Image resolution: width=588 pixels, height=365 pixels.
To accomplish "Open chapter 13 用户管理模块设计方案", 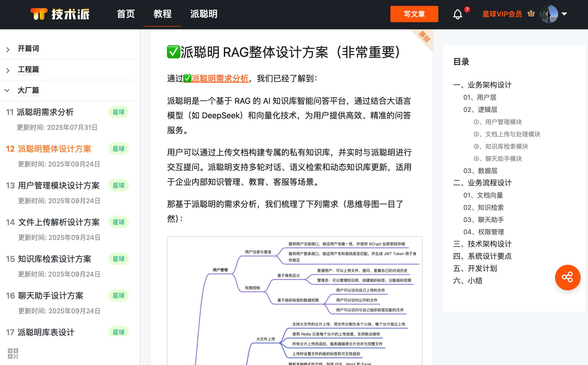I will point(59,186).
